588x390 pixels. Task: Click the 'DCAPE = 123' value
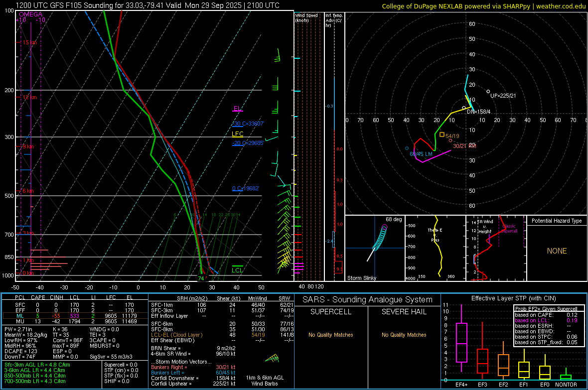tap(21, 351)
